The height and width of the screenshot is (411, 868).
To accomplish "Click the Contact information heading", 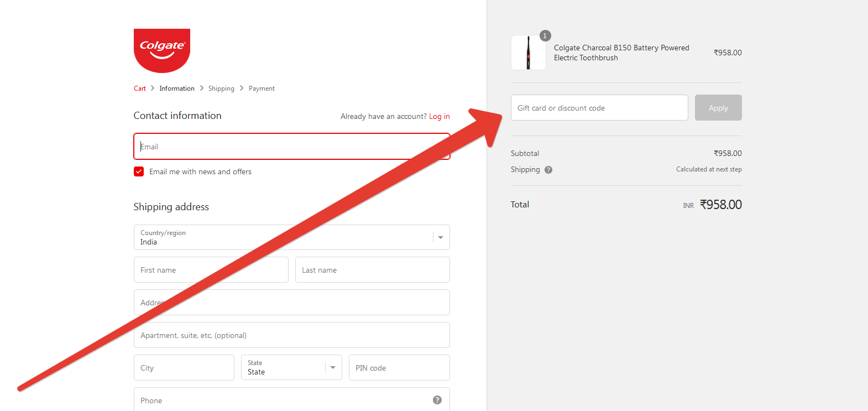I will click(x=177, y=116).
